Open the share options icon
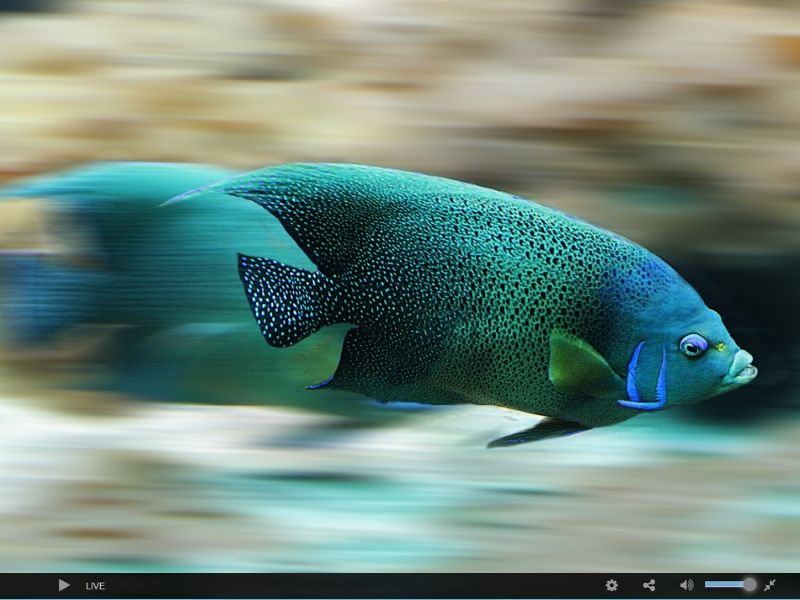The image size is (800, 600). point(649,585)
